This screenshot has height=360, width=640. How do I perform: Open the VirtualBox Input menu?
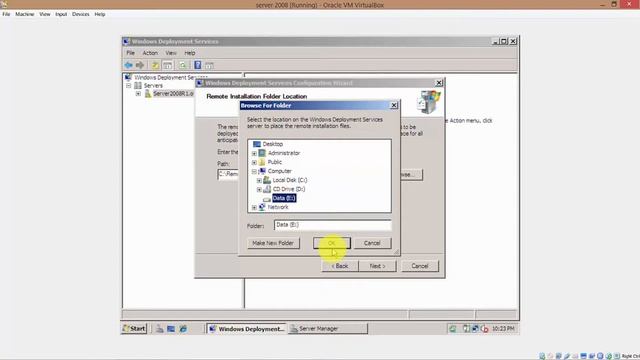pos(61,14)
